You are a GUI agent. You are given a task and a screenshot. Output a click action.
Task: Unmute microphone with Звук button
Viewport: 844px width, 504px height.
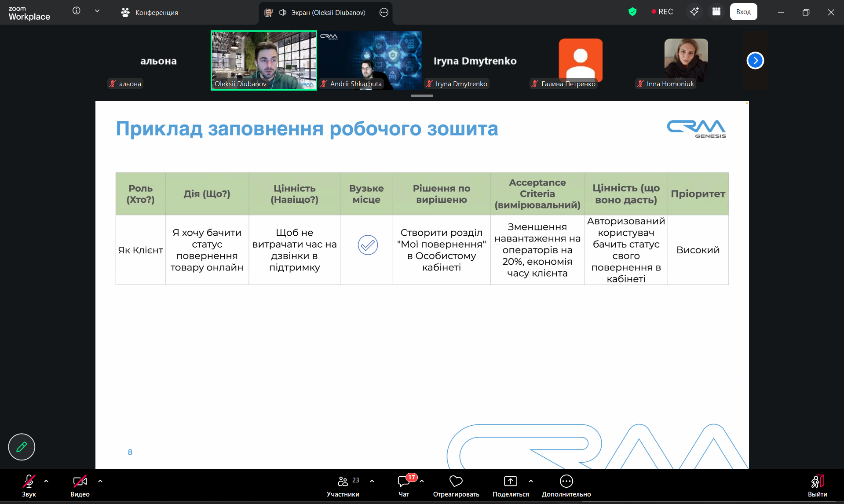(29, 486)
